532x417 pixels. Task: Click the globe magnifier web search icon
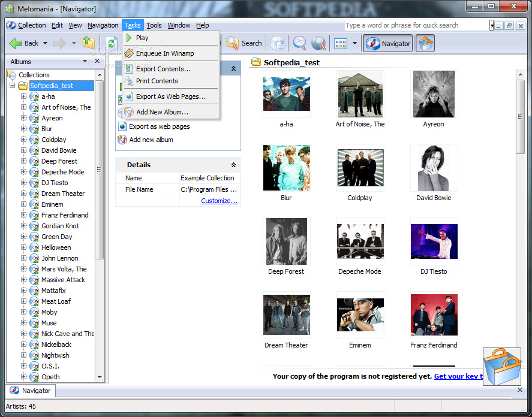(318, 43)
